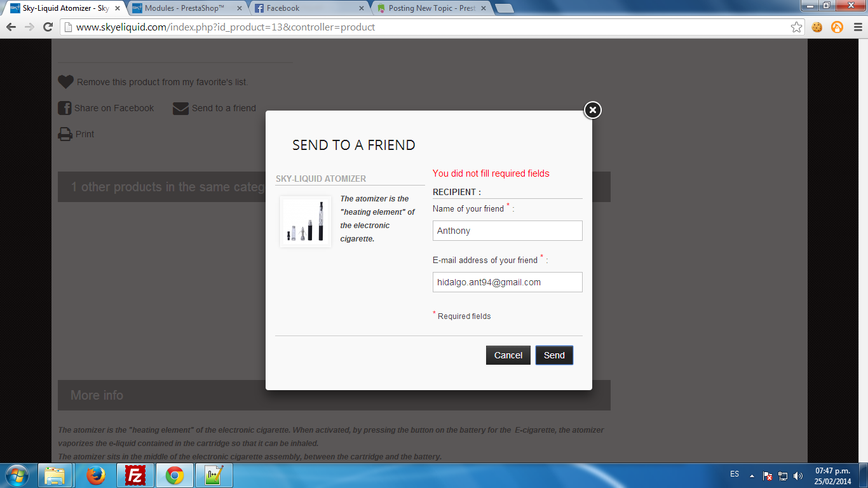Image resolution: width=868 pixels, height=488 pixels.
Task: Open the Chrome menu icon
Action: 857,27
